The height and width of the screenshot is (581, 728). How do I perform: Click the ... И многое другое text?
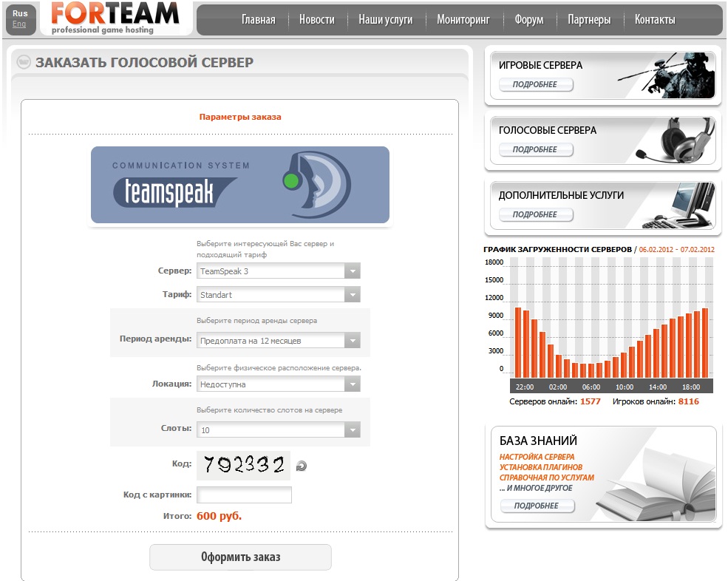tap(536, 488)
